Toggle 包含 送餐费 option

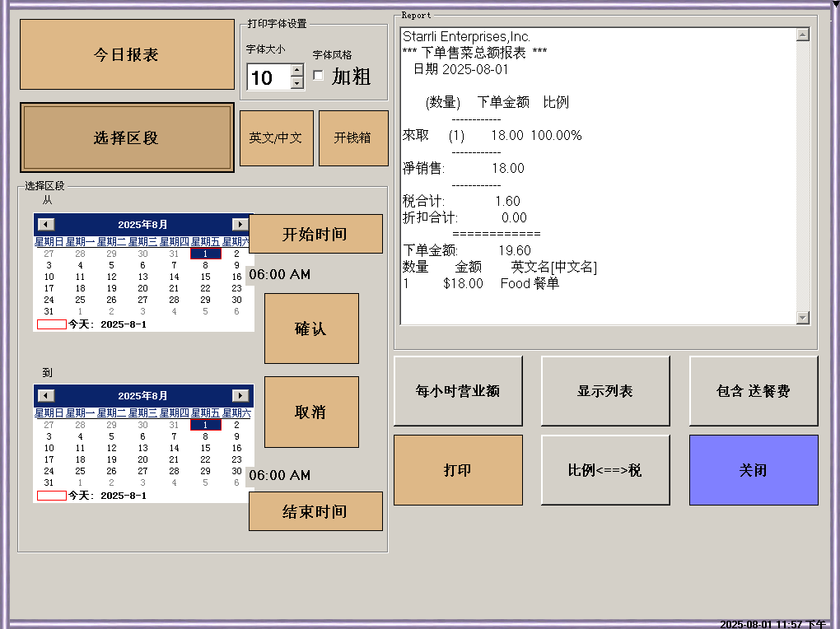tap(753, 391)
